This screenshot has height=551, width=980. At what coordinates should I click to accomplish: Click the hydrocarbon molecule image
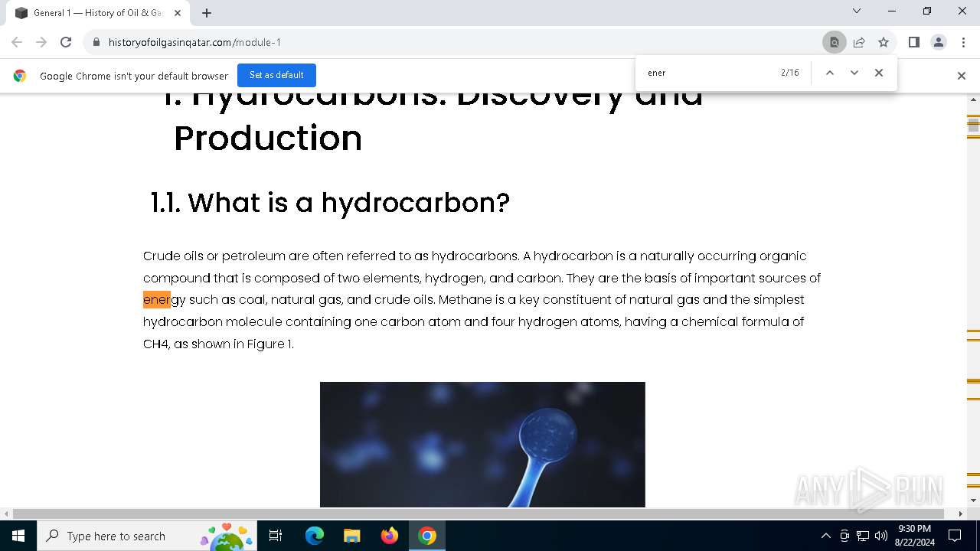pyautogui.click(x=482, y=444)
